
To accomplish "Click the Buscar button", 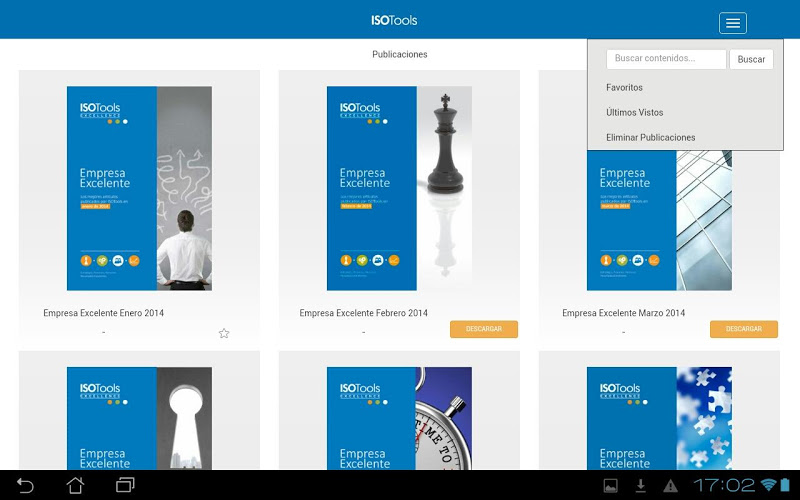I will point(751,59).
